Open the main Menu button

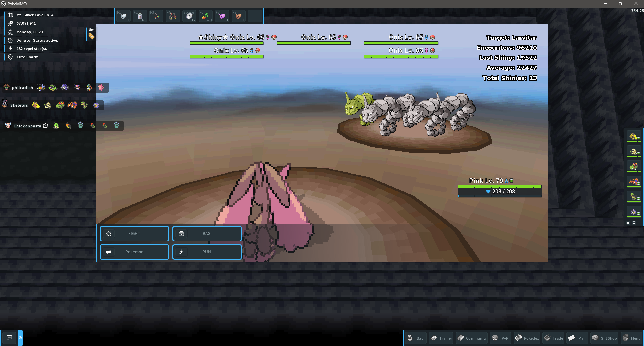pyautogui.click(x=632, y=338)
